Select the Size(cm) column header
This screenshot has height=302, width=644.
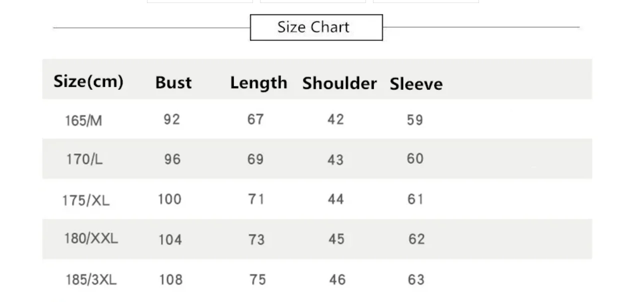[x=88, y=81]
